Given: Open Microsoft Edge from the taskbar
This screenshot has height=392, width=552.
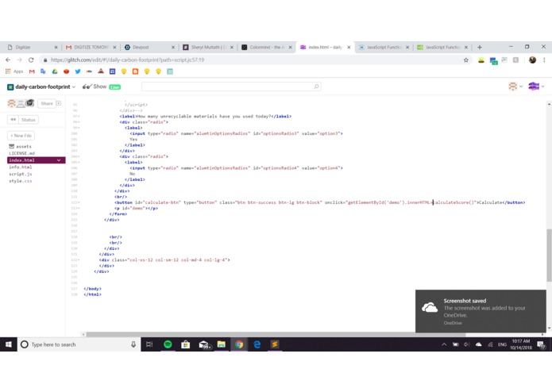Looking at the screenshot, I should pyautogui.click(x=257, y=344).
